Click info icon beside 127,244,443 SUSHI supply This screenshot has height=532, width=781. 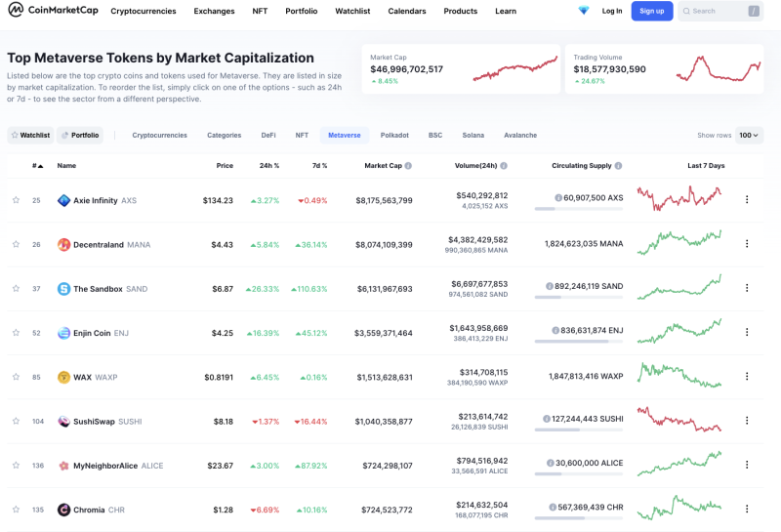pos(547,419)
